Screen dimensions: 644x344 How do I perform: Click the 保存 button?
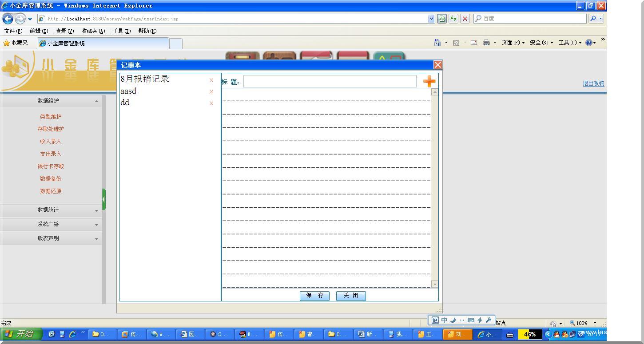314,296
